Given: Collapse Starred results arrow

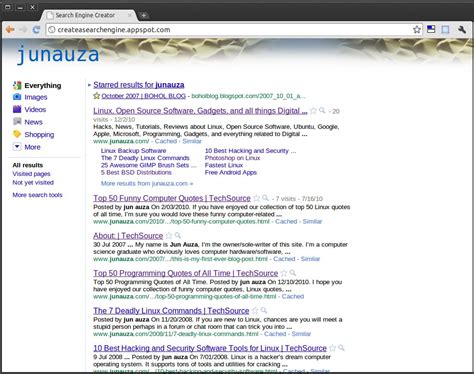Looking at the screenshot, I should [89, 85].
